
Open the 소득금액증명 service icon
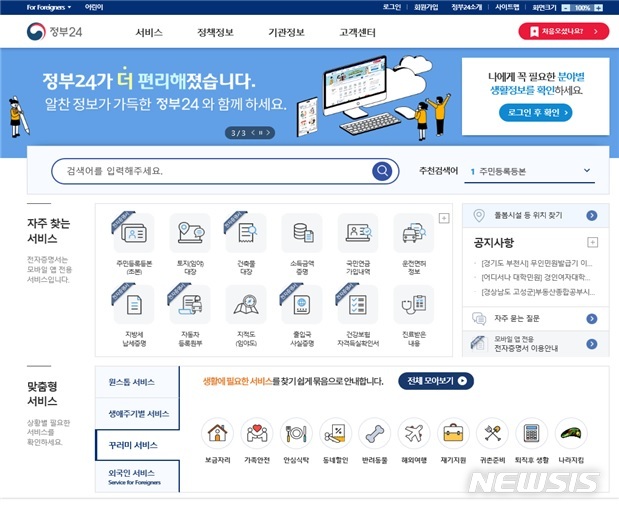(302, 233)
